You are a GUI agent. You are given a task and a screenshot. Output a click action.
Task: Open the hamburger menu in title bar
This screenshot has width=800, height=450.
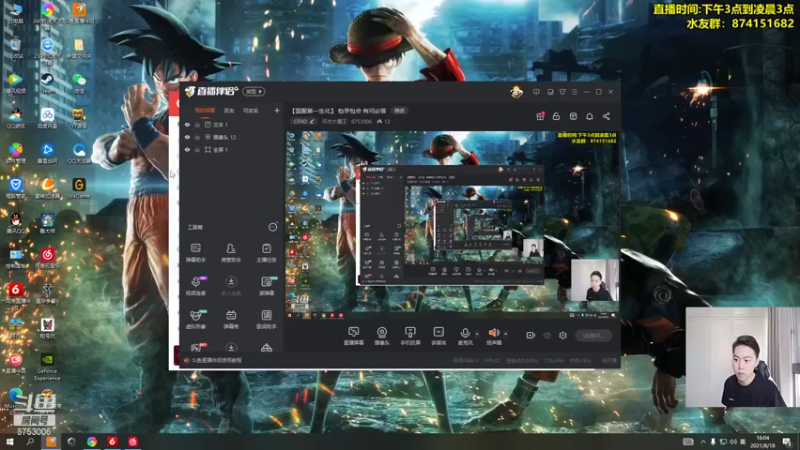[x=574, y=92]
